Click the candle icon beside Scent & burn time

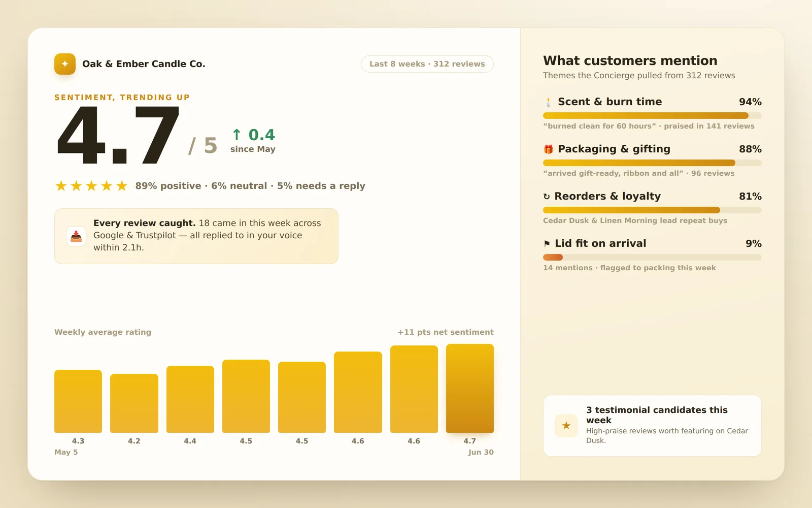(x=548, y=102)
